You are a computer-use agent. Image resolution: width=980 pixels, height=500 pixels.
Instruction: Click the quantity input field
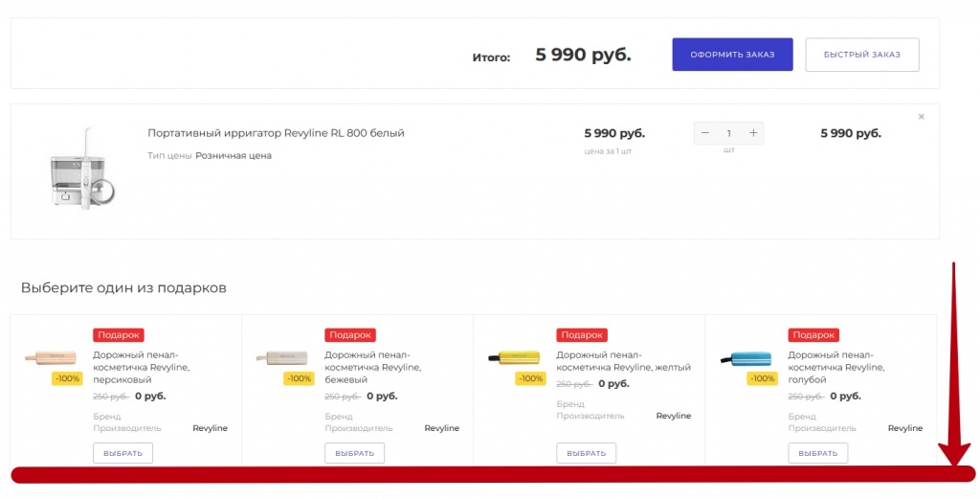[729, 133]
